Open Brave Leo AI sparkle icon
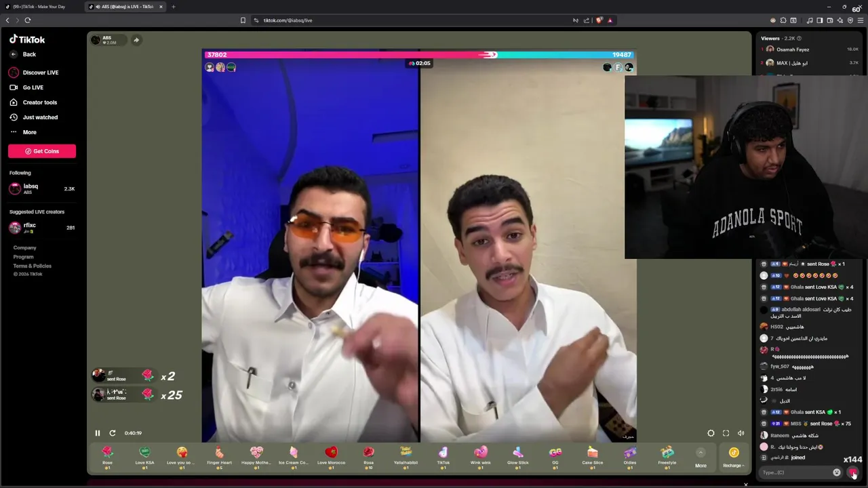 click(840, 20)
